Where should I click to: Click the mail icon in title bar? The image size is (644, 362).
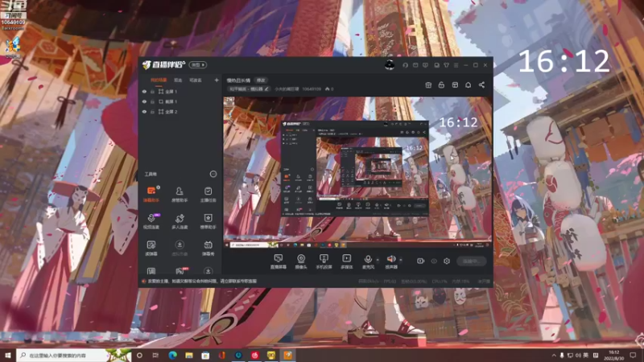pos(415,65)
